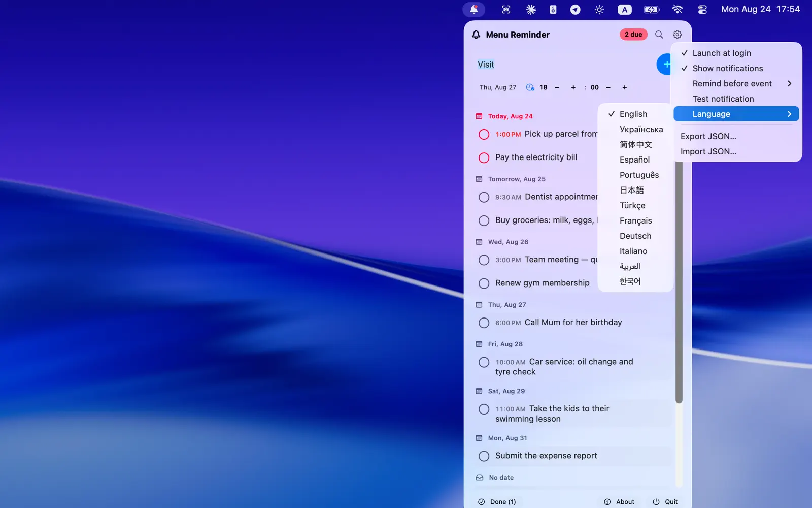Click the brightness sun icon in menu bar

(x=599, y=9)
